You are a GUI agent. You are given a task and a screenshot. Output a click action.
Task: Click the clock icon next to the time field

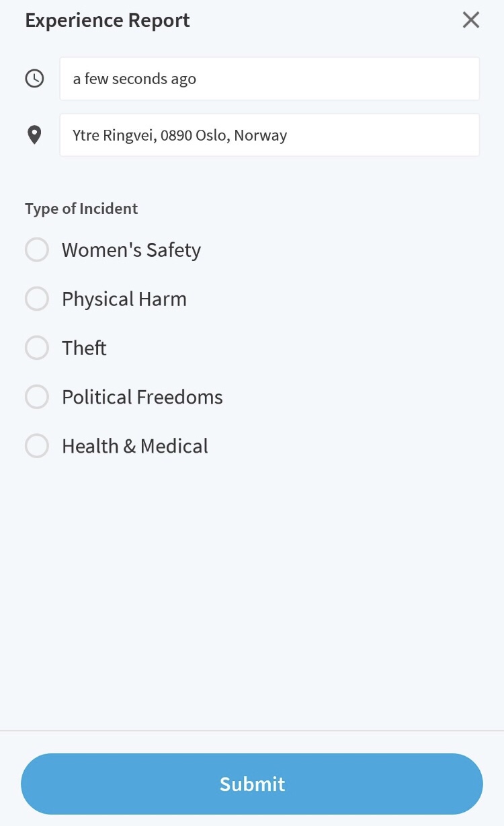(34, 78)
